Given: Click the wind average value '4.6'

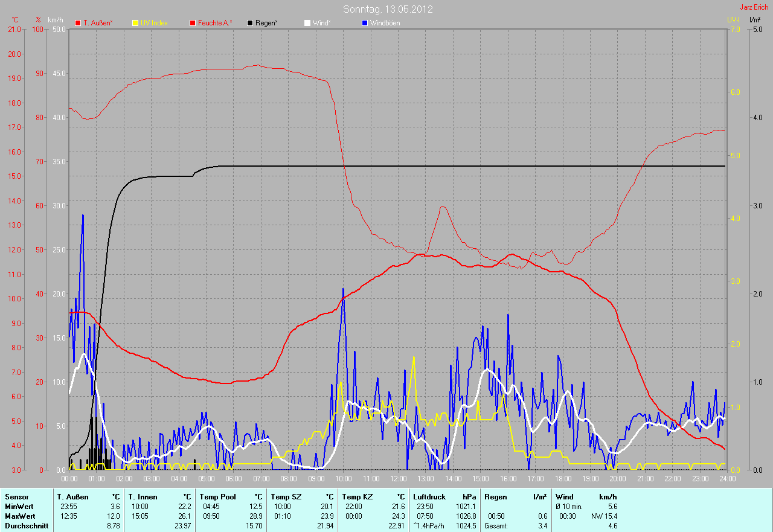Looking at the screenshot, I should pos(612,526).
